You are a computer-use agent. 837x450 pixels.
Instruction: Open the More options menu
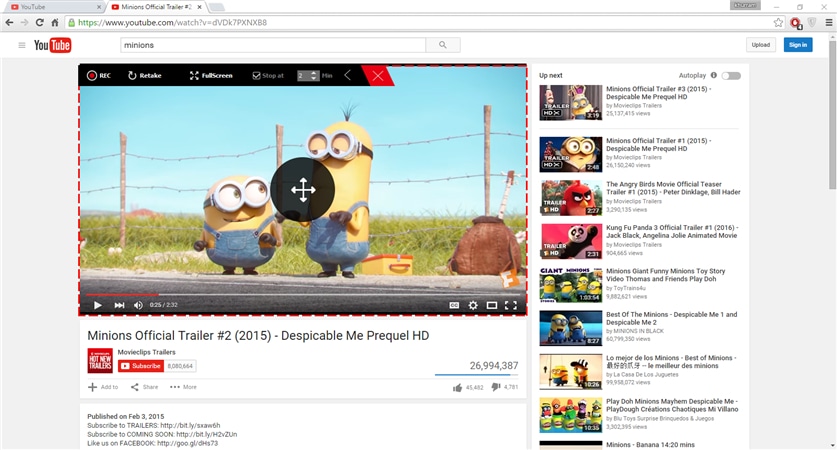point(183,387)
